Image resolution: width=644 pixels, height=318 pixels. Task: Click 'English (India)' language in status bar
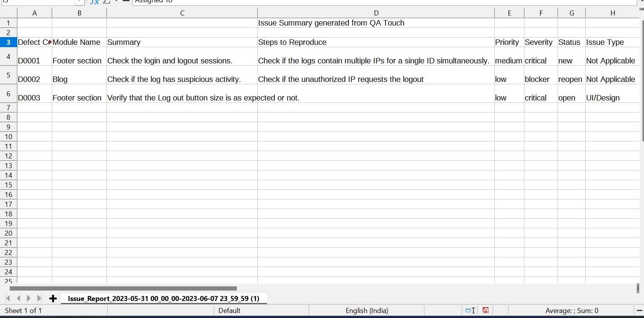(367, 310)
